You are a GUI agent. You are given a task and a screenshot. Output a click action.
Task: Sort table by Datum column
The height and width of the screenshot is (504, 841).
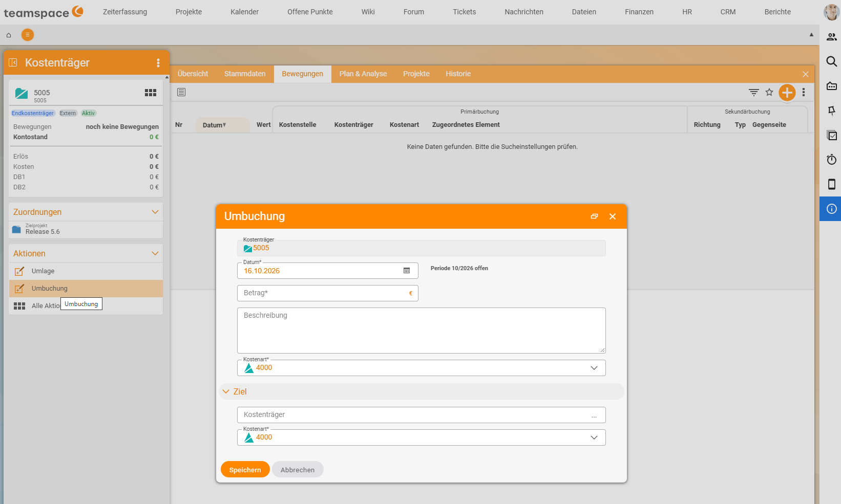(x=214, y=125)
